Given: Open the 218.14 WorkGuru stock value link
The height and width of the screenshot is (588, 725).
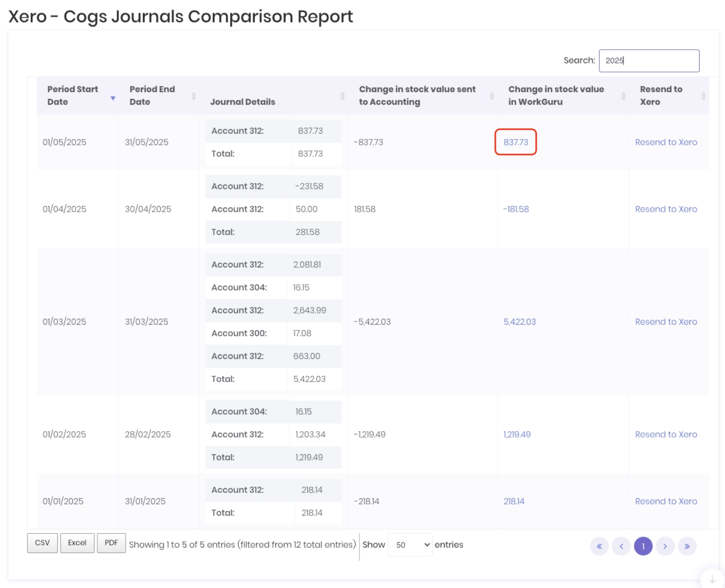Looking at the screenshot, I should (514, 501).
